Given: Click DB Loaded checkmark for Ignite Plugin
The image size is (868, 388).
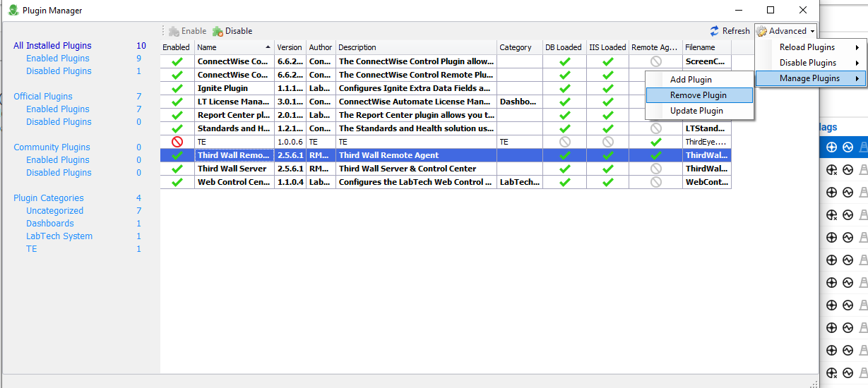Looking at the screenshot, I should click(x=564, y=89).
